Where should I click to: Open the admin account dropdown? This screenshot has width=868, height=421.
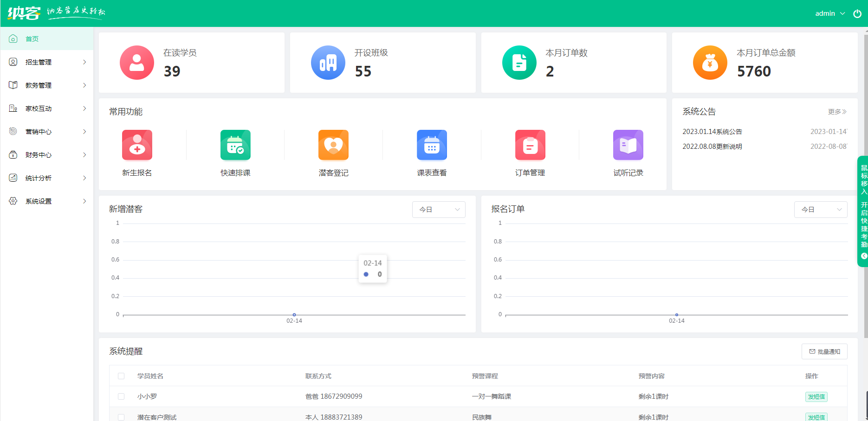point(830,13)
